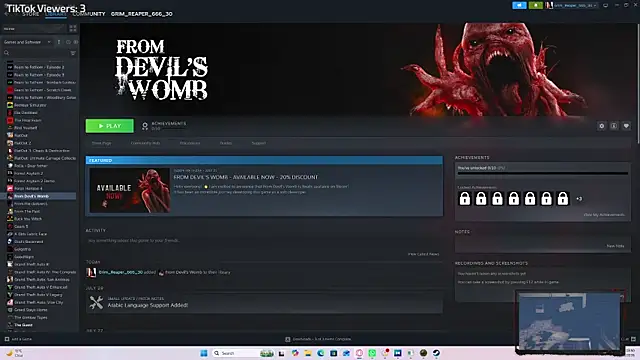Add game to favorites heart icon

626,126
